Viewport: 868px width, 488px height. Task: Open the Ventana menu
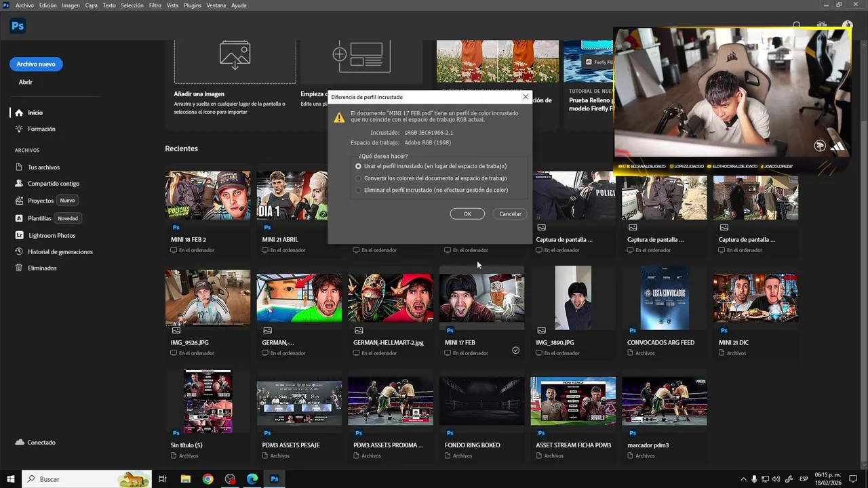216,5
